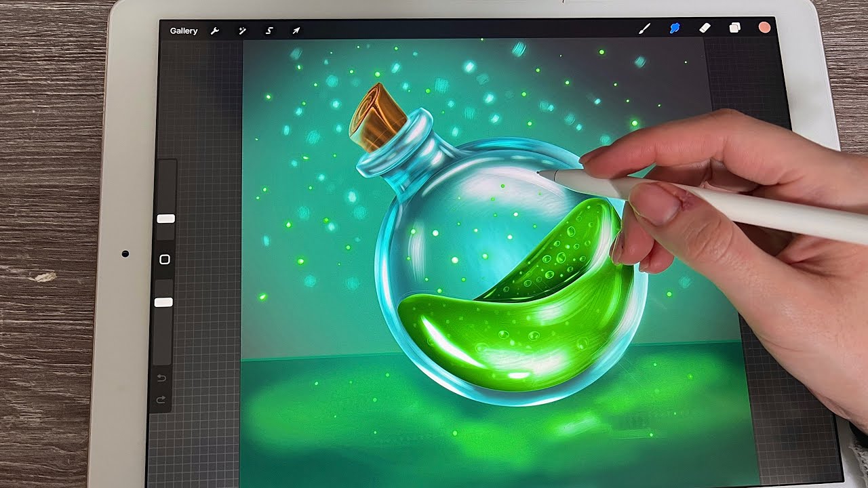
Task: Tap the Undo arrow
Action: (161, 377)
